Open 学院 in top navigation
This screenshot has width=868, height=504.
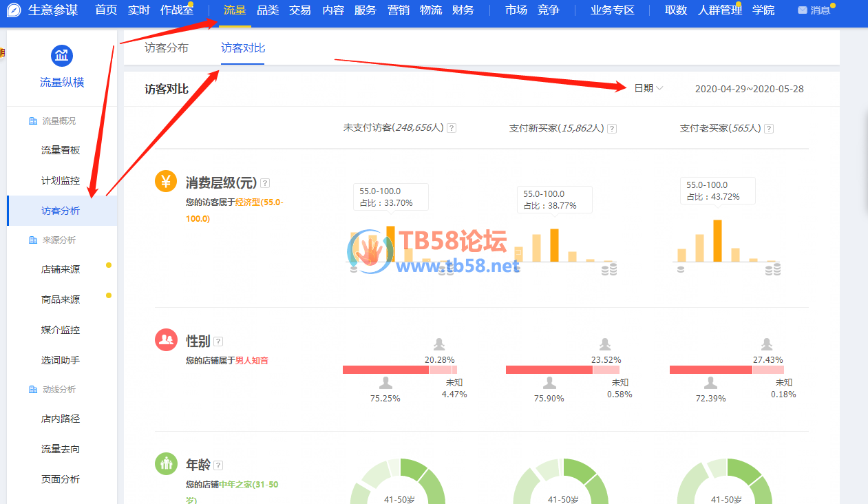763,10
